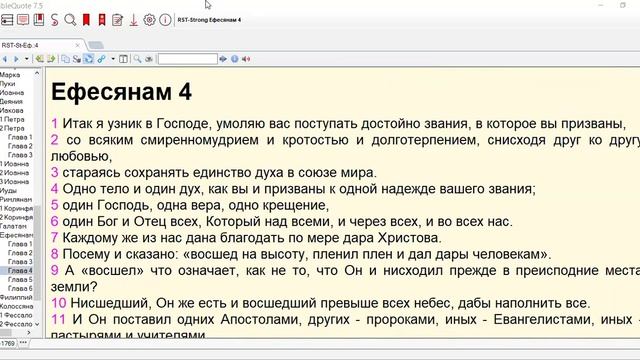Open the modules list icon in top toolbar
The width and height of the screenshot is (640, 360).
point(7,20)
